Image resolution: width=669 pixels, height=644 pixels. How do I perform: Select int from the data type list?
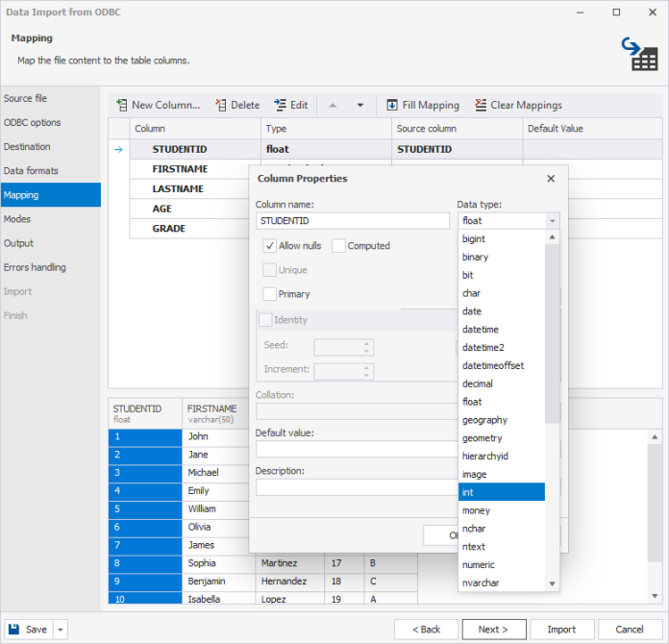502,492
